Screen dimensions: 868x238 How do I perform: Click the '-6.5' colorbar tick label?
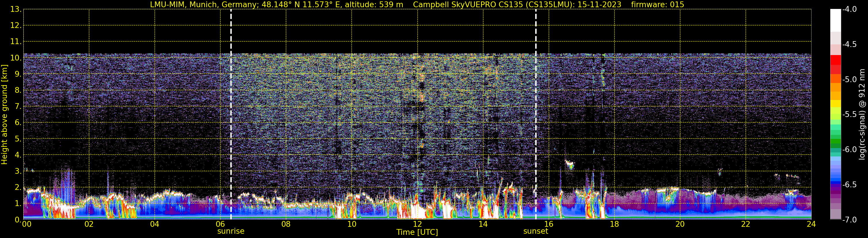pyautogui.click(x=849, y=184)
